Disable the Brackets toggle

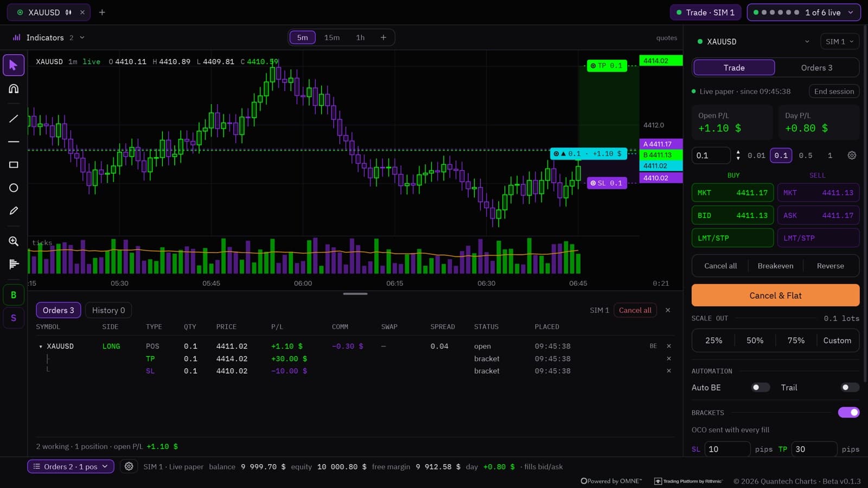pyautogui.click(x=849, y=413)
